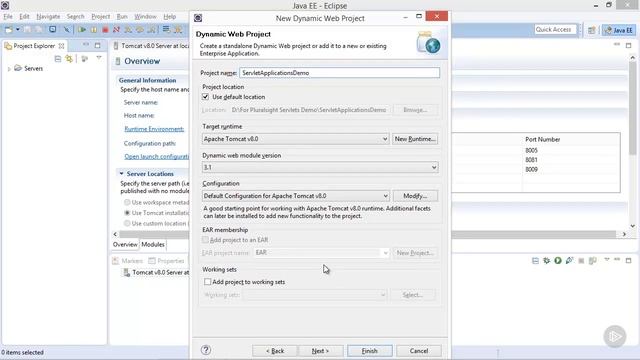640x360 pixels.
Task: Click the Quick Access search field
Action: coord(555,29)
